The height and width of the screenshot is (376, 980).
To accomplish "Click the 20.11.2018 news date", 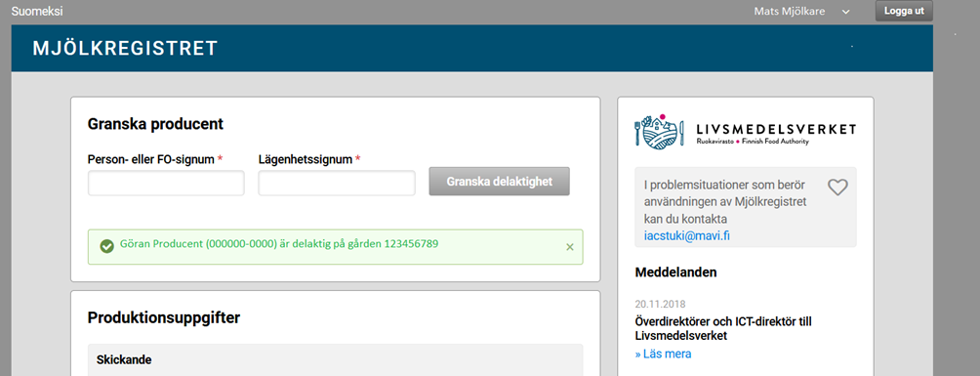I will point(660,305).
